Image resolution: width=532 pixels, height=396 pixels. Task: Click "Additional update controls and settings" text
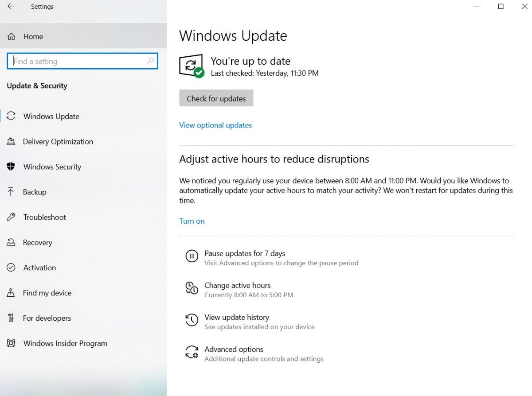264,359
